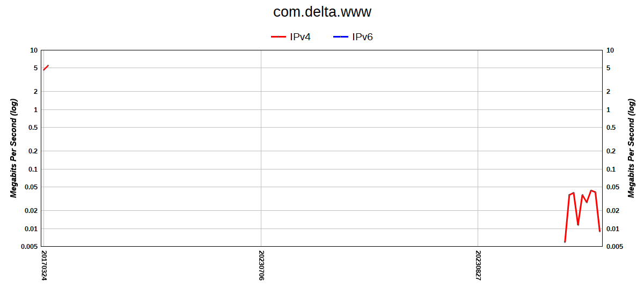
Task: Click the left y-axis 0.05 tick label
Action: pyautogui.click(x=32, y=187)
